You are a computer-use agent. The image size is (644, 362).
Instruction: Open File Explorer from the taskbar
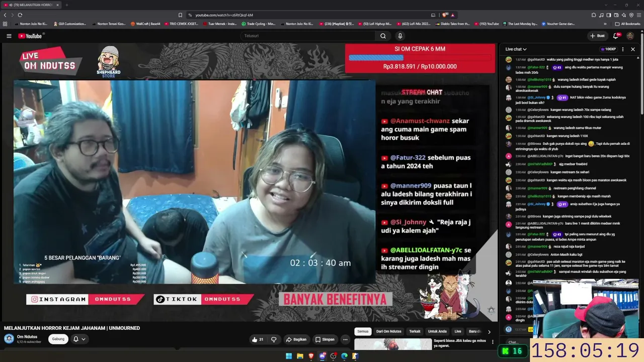pyautogui.click(x=300, y=356)
